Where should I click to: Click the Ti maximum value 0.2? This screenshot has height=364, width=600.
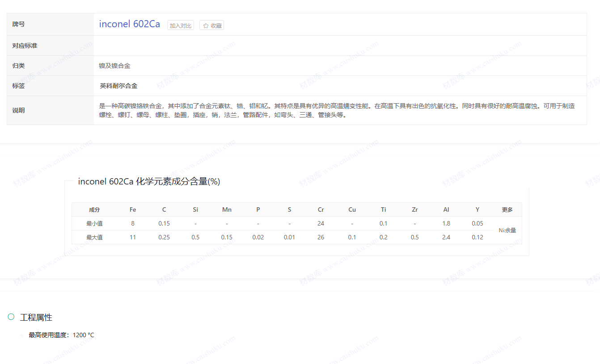(384, 237)
